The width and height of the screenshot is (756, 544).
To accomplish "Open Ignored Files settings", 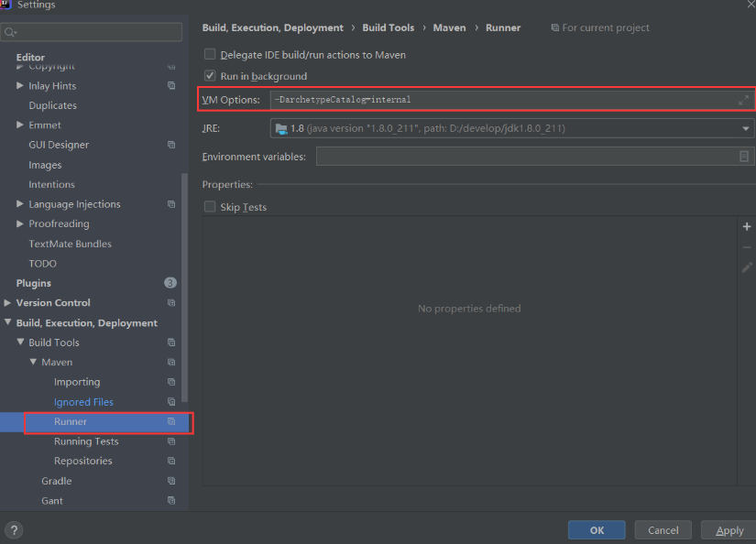I will [83, 402].
